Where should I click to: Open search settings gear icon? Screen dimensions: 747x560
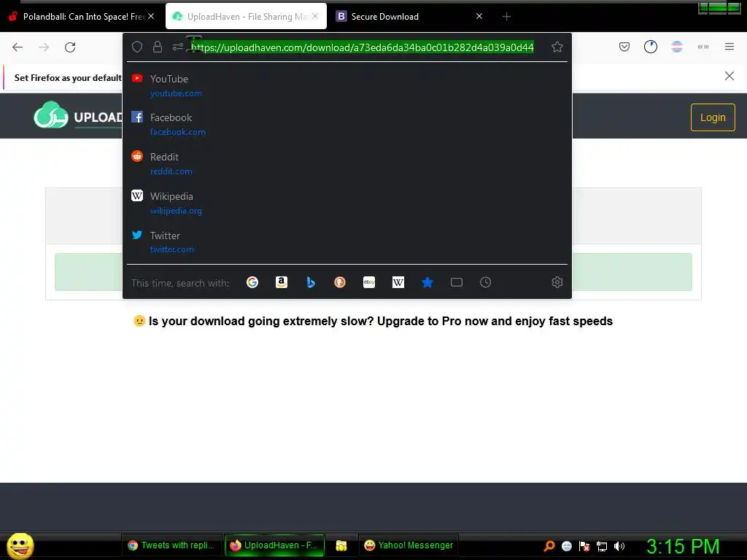(557, 282)
